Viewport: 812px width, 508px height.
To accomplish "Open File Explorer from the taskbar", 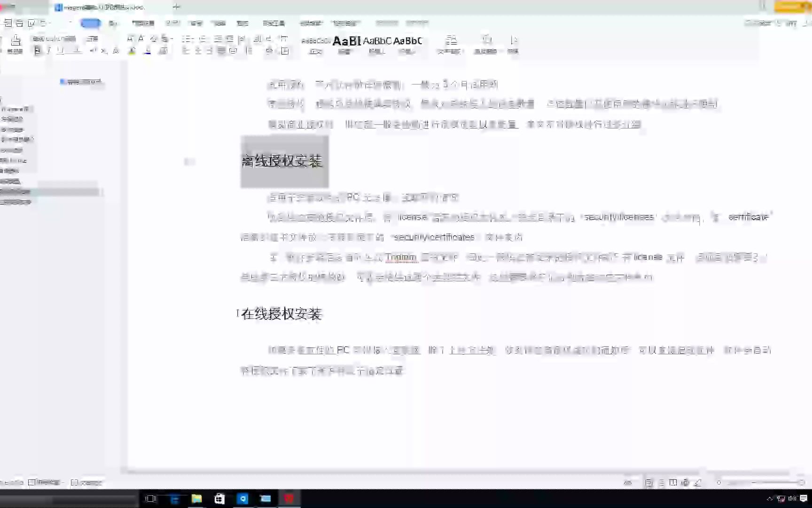I will [196, 499].
